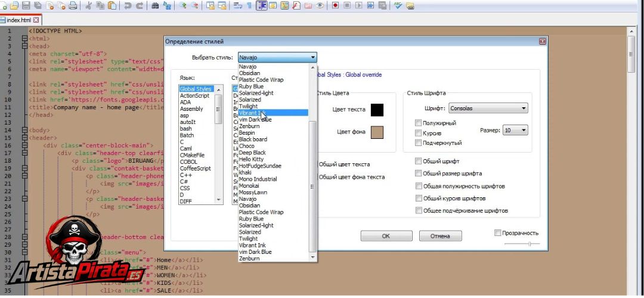The height and width of the screenshot is (298, 644).
Task: Toggle word wrap toolbar icon
Action: [x=238, y=6]
